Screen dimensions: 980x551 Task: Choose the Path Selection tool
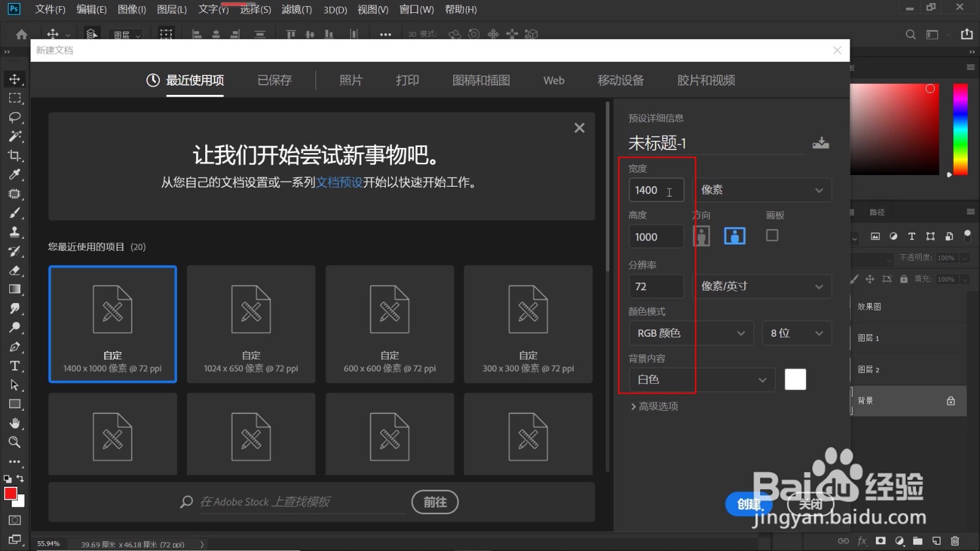coord(15,385)
